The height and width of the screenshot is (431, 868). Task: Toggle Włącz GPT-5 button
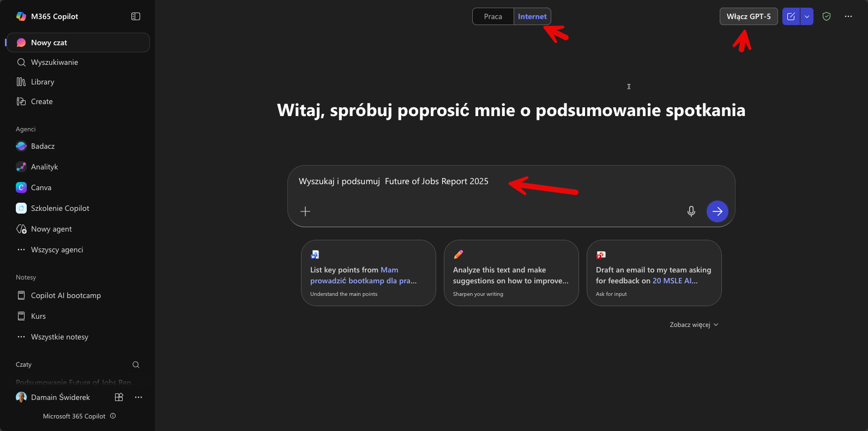749,16
